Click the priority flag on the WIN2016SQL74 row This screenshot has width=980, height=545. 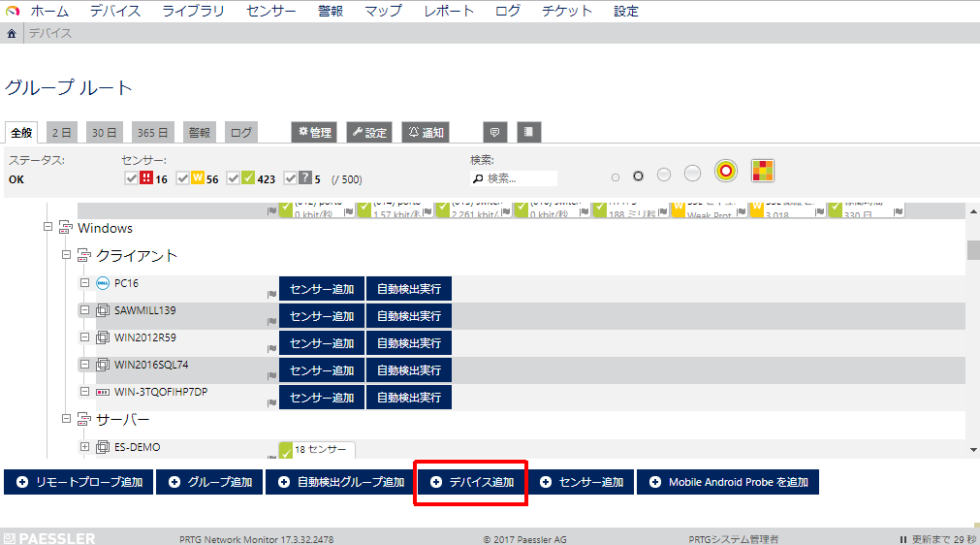271,375
